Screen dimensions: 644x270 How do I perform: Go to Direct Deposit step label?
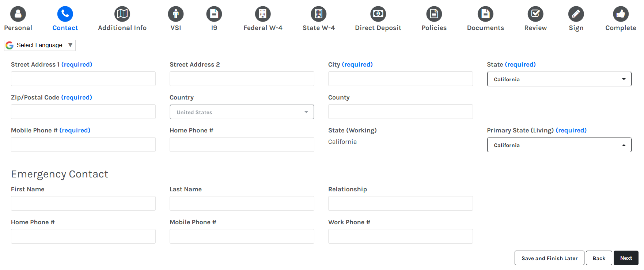click(x=378, y=28)
